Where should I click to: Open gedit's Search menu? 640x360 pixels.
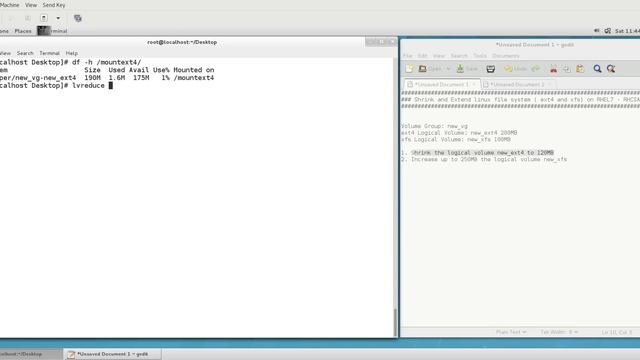(x=459, y=56)
